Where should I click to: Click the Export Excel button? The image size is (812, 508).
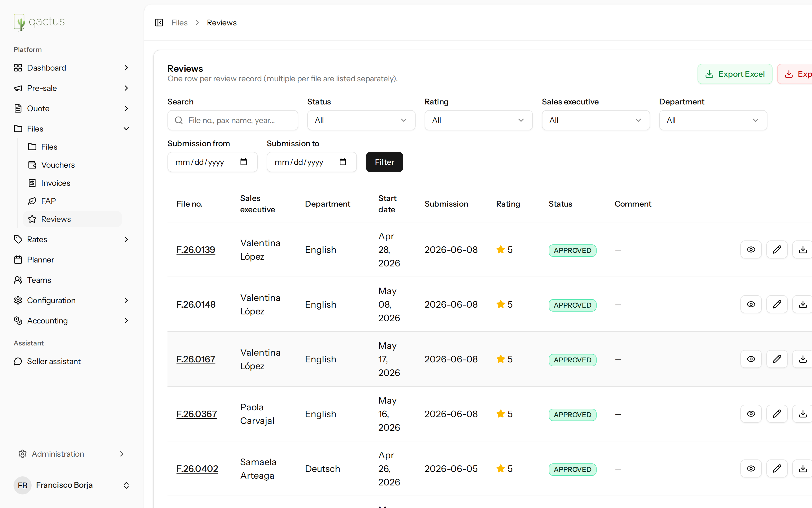[735, 74]
